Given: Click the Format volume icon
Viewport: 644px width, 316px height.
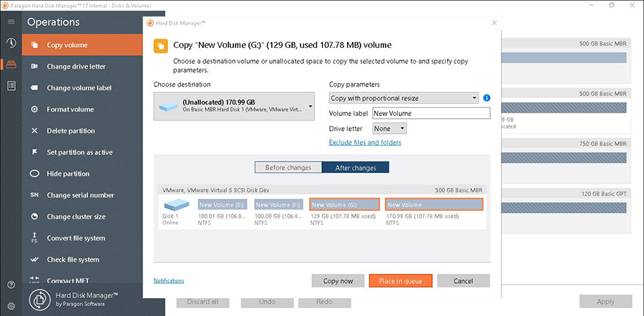Looking at the screenshot, I should 34,109.
